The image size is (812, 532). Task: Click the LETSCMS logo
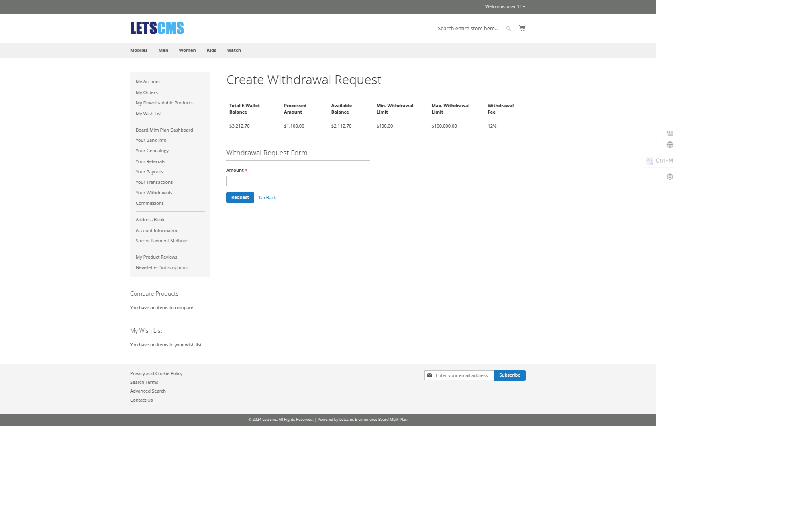click(157, 28)
